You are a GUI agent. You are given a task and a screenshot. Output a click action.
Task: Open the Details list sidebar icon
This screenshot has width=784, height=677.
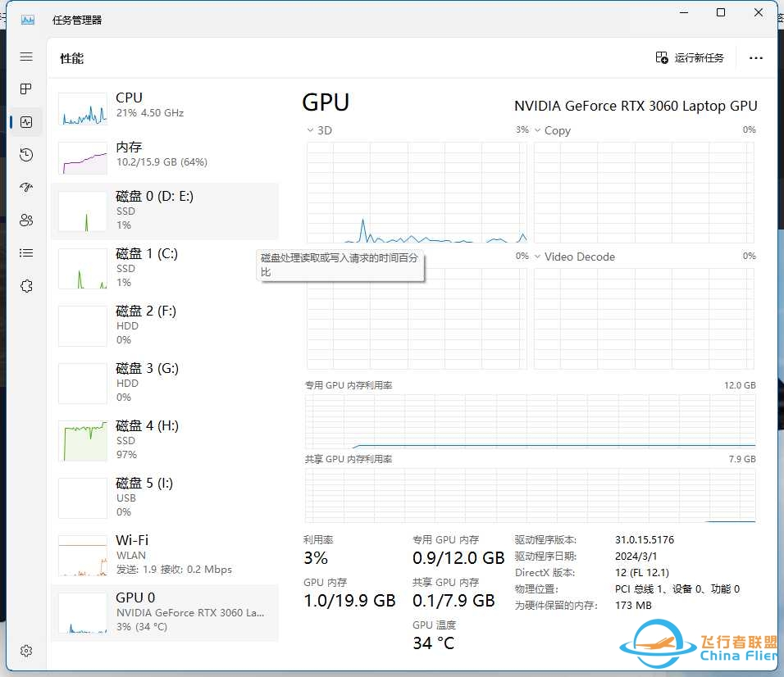click(x=26, y=252)
